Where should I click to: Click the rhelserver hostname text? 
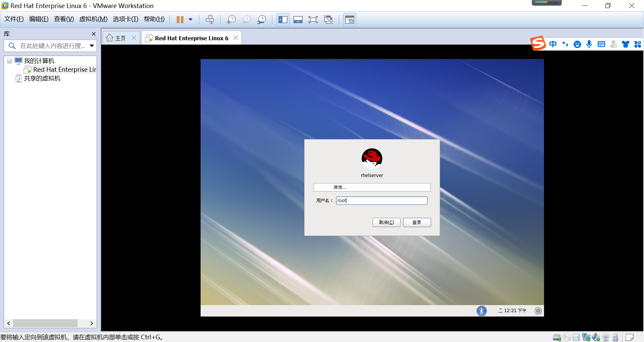point(372,175)
